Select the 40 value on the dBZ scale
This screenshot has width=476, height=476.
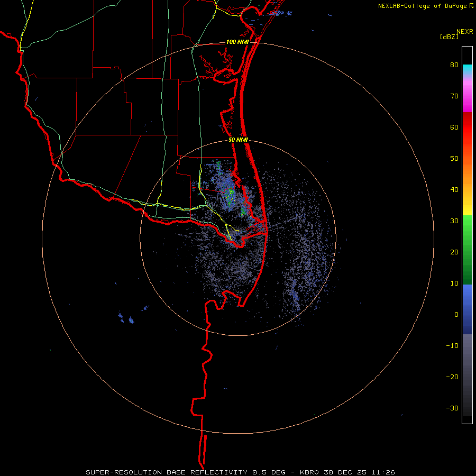click(454, 190)
